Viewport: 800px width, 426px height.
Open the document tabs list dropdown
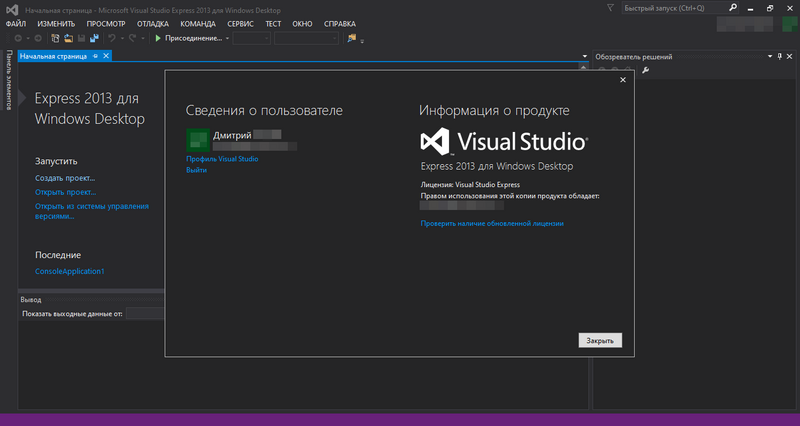[x=585, y=57]
